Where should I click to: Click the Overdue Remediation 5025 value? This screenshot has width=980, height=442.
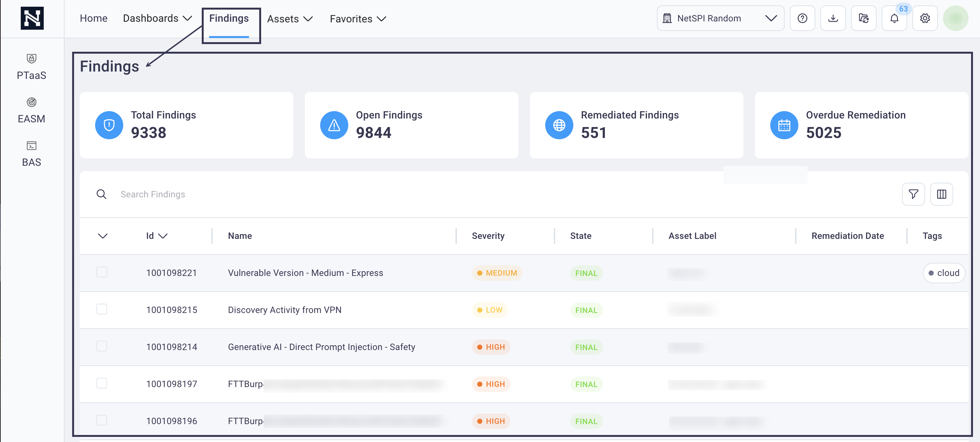click(824, 133)
